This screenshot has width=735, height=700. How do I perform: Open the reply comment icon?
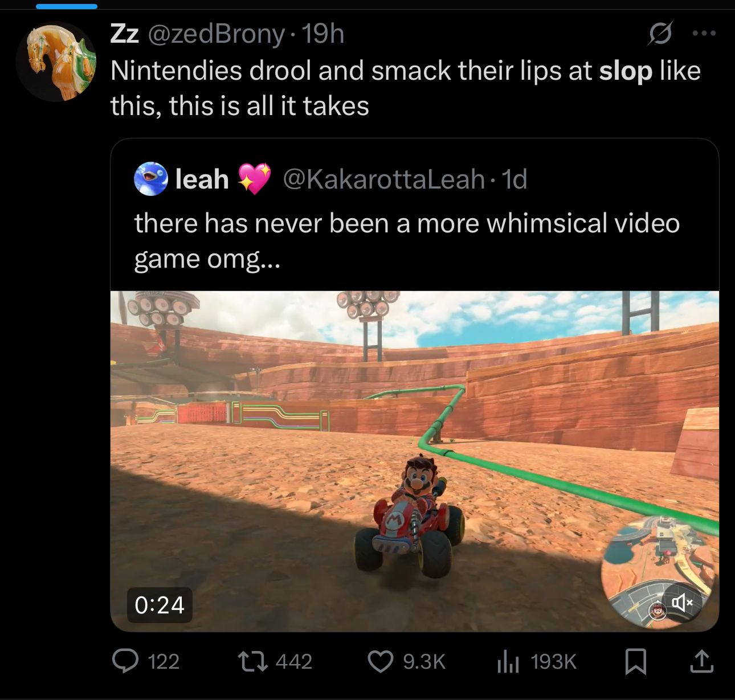coord(125,661)
